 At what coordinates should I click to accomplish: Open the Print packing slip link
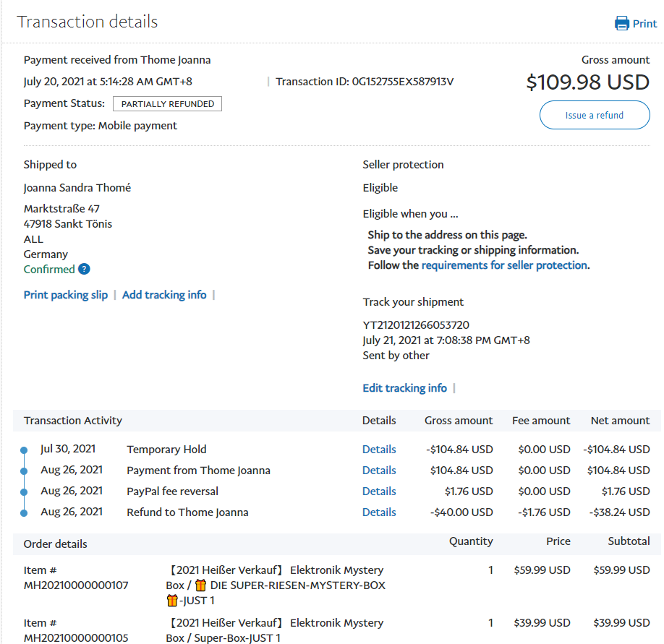pos(66,295)
